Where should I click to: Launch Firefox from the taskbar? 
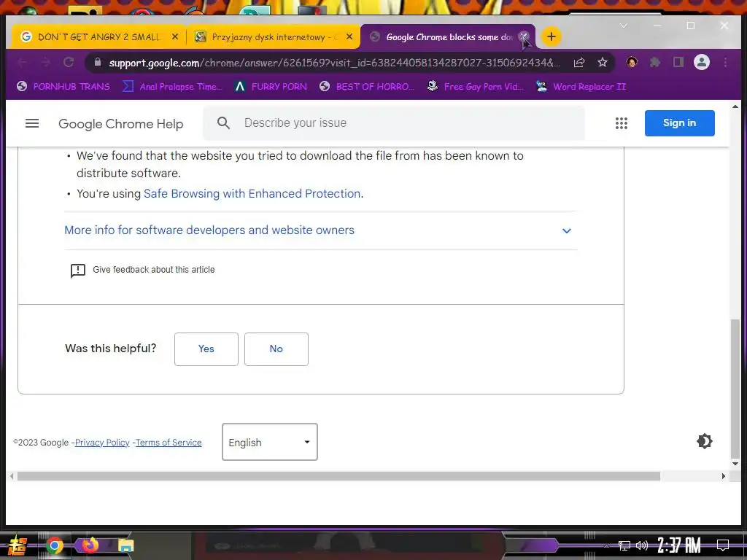(x=90, y=544)
